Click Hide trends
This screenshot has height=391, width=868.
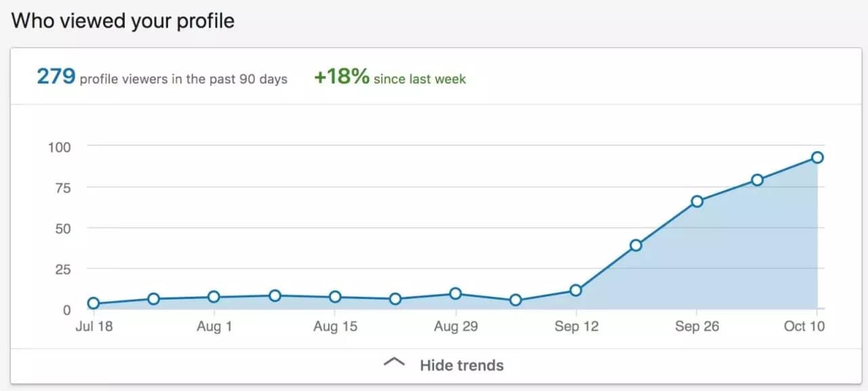tap(461, 365)
